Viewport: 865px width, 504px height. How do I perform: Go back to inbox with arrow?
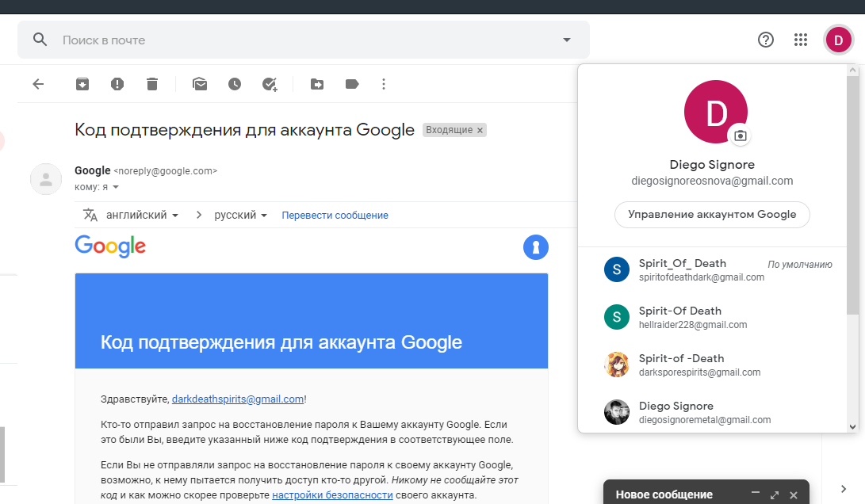[38, 84]
